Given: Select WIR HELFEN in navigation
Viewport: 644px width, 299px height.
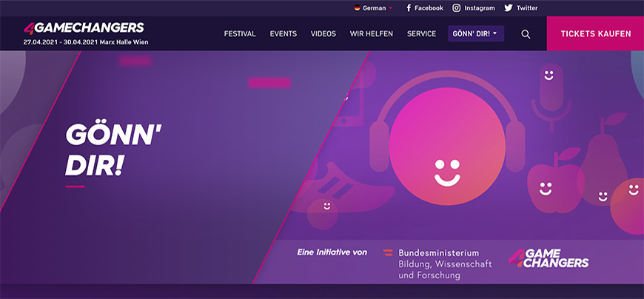Looking at the screenshot, I should (372, 34).
